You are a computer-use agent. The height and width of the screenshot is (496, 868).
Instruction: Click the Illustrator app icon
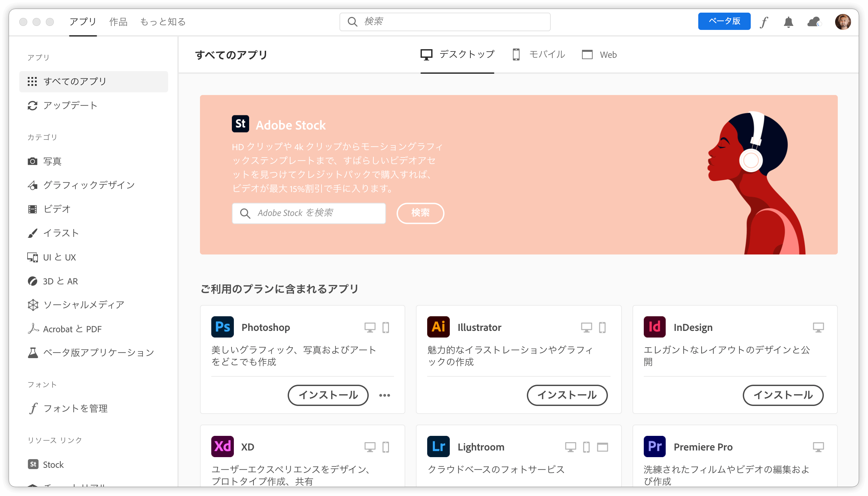point(438,327)
